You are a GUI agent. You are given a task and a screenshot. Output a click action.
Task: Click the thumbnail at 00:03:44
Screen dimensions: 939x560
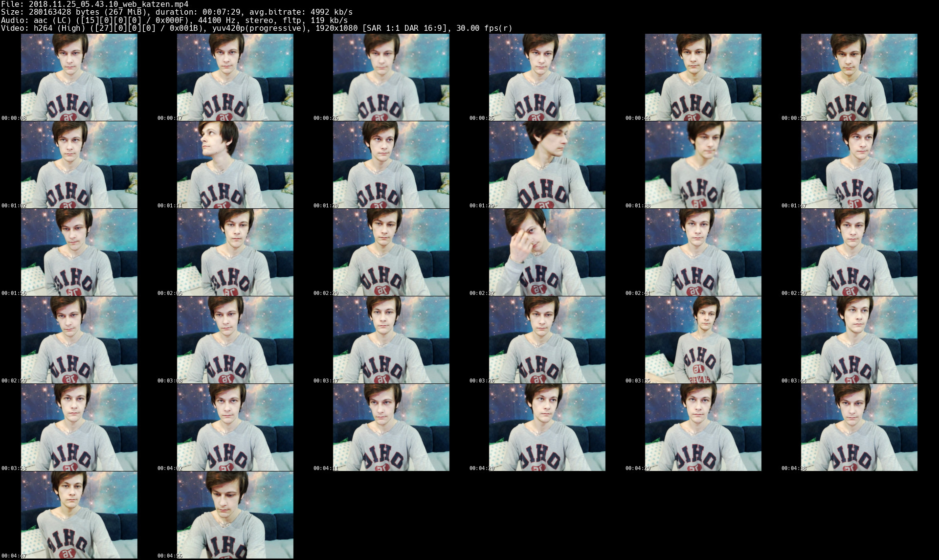(859, 340)
